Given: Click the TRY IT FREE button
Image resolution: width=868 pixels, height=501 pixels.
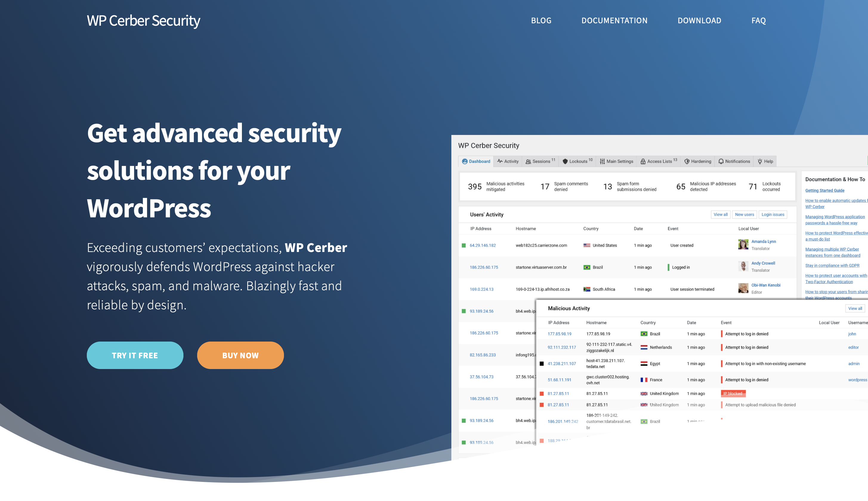Looking at the screenshot, I should (x=135, y=356).
